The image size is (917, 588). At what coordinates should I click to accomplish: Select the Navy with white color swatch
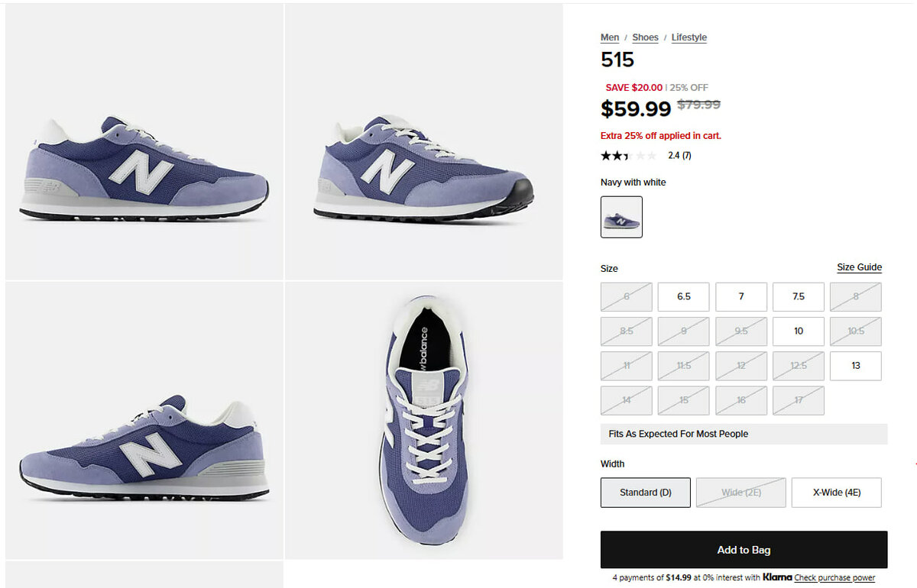click(621, 218)
